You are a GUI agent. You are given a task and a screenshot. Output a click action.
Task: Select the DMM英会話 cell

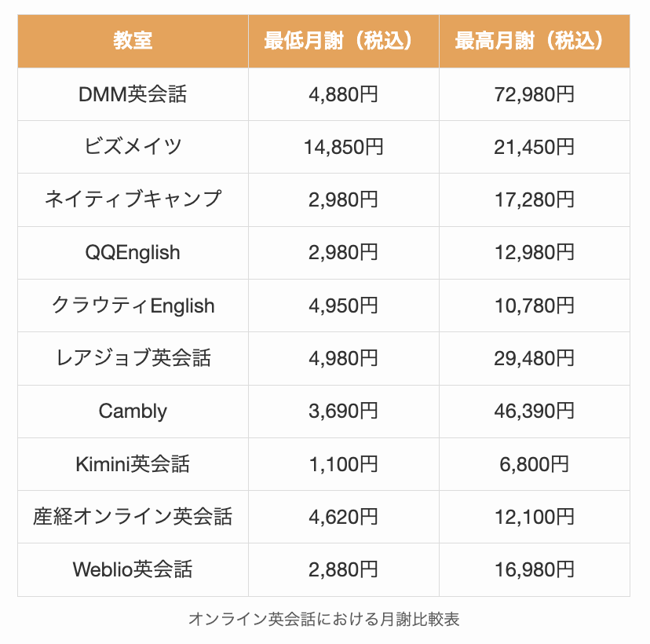133,94
